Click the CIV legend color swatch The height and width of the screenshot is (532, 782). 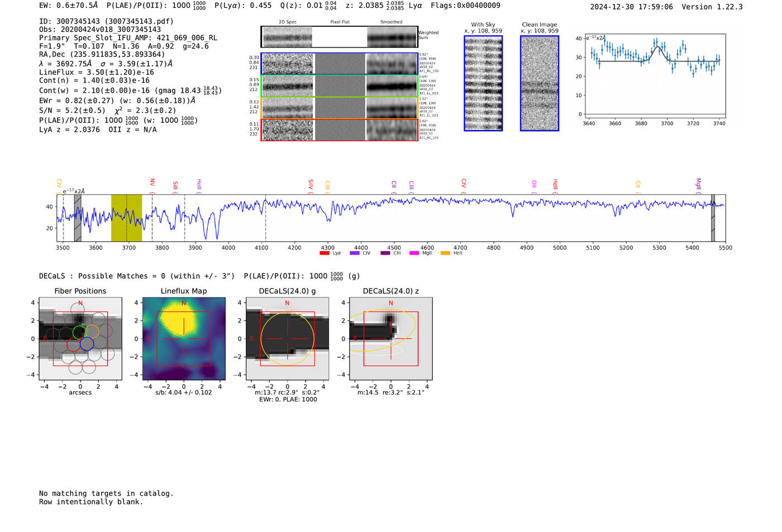pos(355,253)
